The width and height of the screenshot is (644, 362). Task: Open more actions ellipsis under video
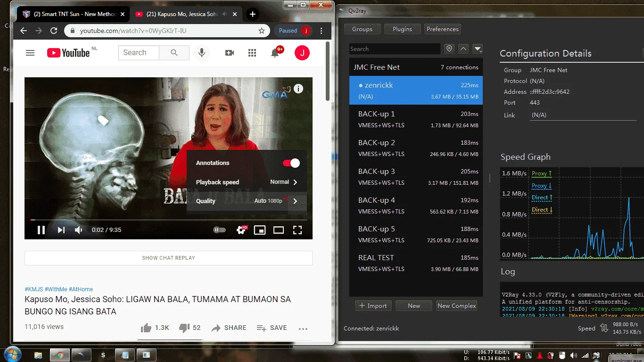[303, 329]
